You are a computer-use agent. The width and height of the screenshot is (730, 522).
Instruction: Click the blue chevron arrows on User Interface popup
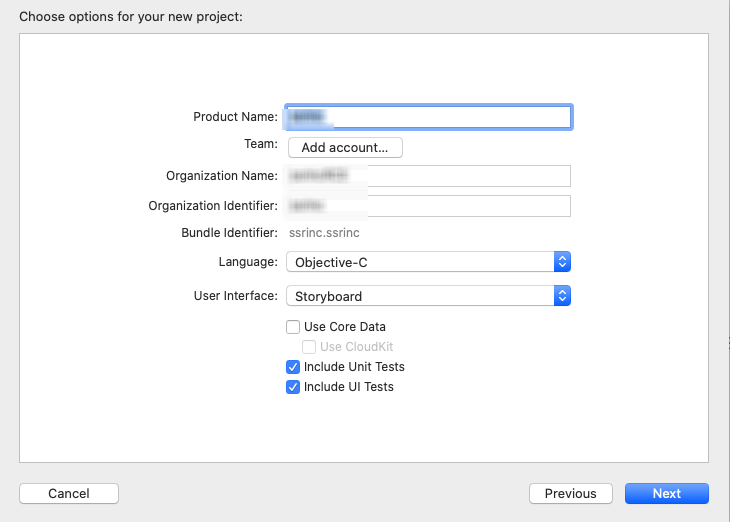click(x=562, y=296)
